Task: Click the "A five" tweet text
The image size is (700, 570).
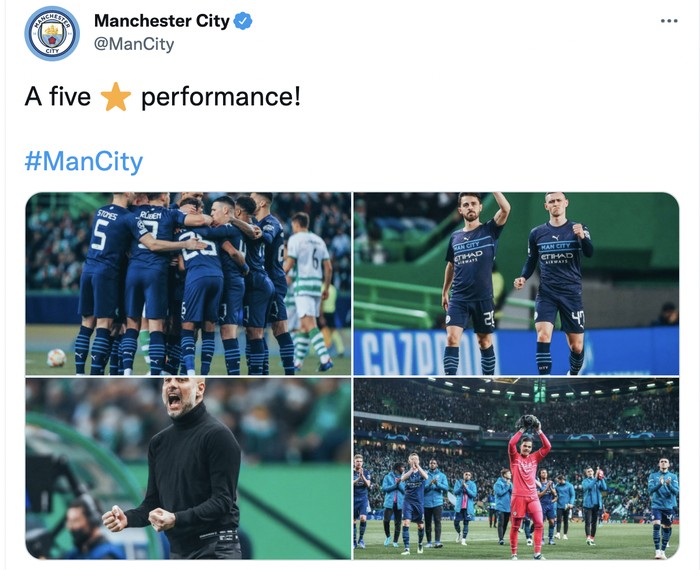Action: (58, 96)
